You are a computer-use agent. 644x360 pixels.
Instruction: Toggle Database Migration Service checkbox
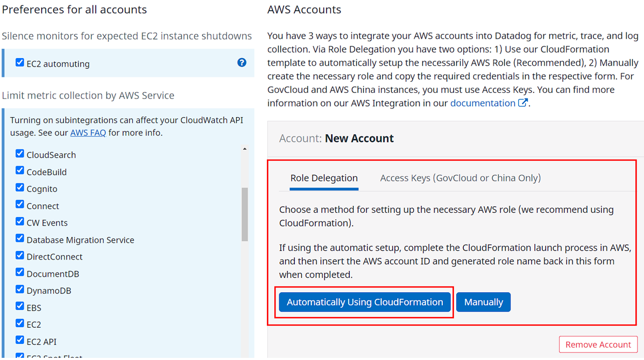click(x=20, y=239)
